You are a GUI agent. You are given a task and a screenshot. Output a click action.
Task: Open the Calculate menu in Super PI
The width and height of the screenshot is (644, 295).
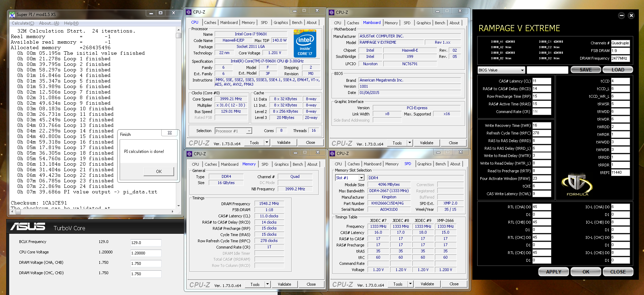[x=23, y=23]
